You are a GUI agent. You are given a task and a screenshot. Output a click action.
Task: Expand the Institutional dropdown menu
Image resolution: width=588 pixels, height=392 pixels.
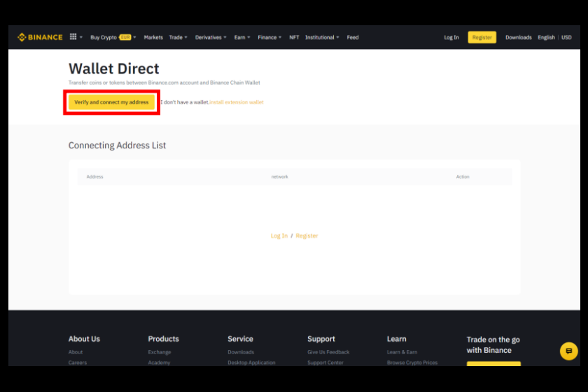point(322,37)
